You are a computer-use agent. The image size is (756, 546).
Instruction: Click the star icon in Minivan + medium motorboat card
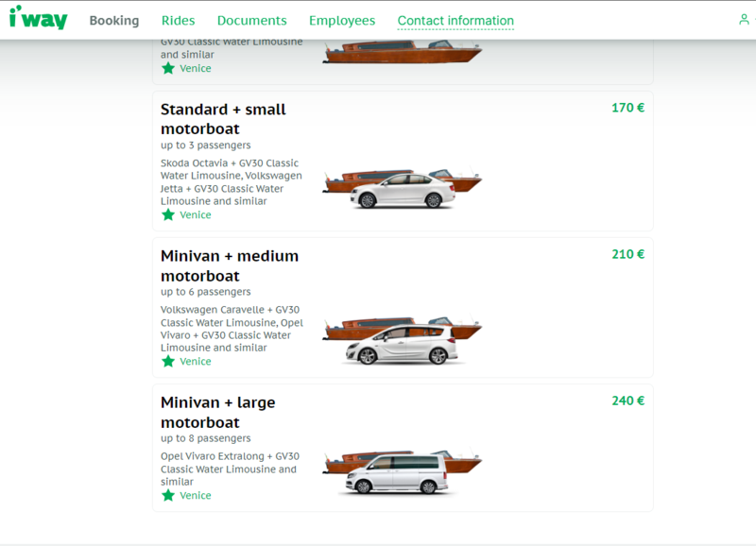(x=168, y=361)
